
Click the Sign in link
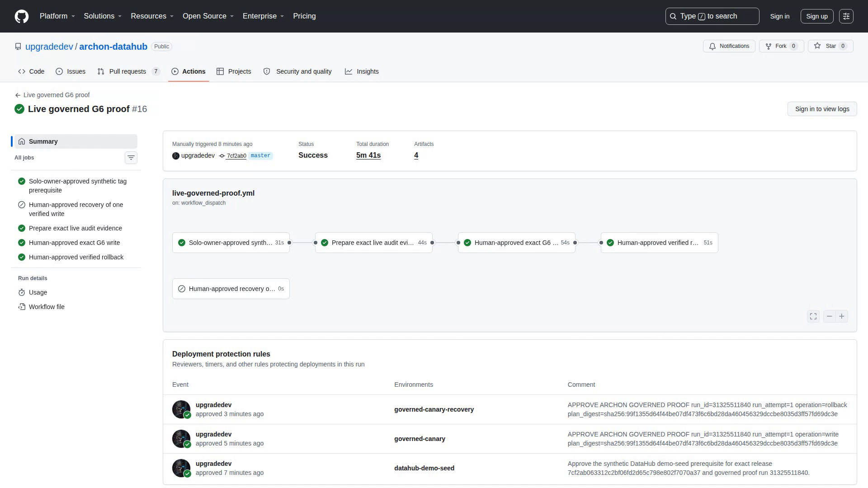[x=780, y=16]
